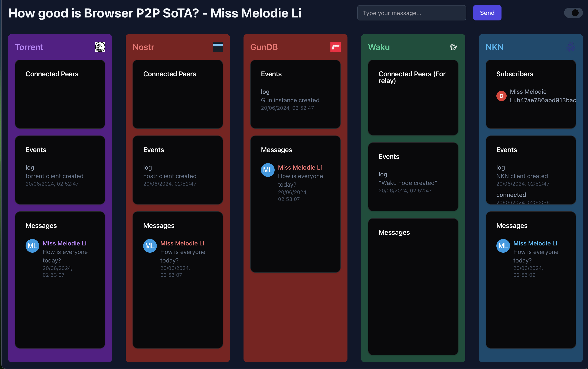Click the Nostr logo icon
The width and height of the screenshot is (588, 369).
pos(218,47)
